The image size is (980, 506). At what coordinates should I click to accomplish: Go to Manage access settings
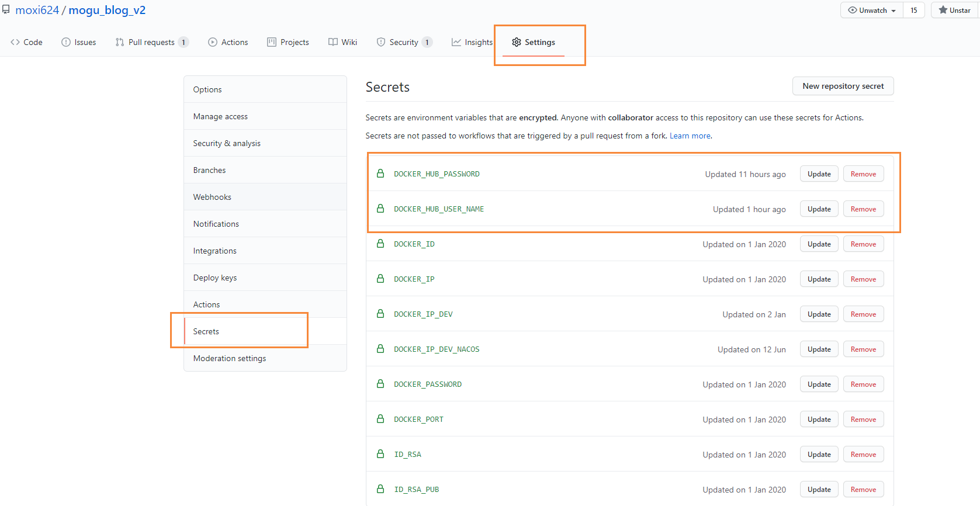coord(265,116)
